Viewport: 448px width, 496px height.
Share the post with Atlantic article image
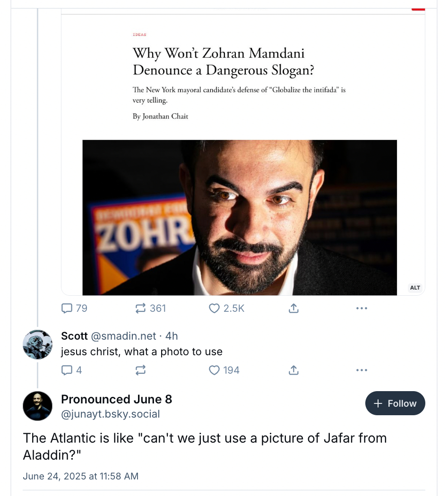coord(293,308)
